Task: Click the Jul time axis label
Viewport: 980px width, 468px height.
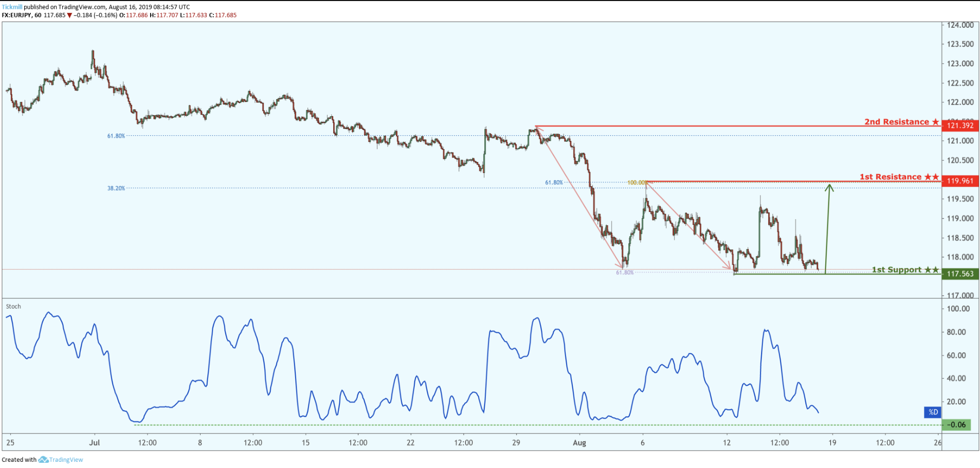Action: [94, 443]
